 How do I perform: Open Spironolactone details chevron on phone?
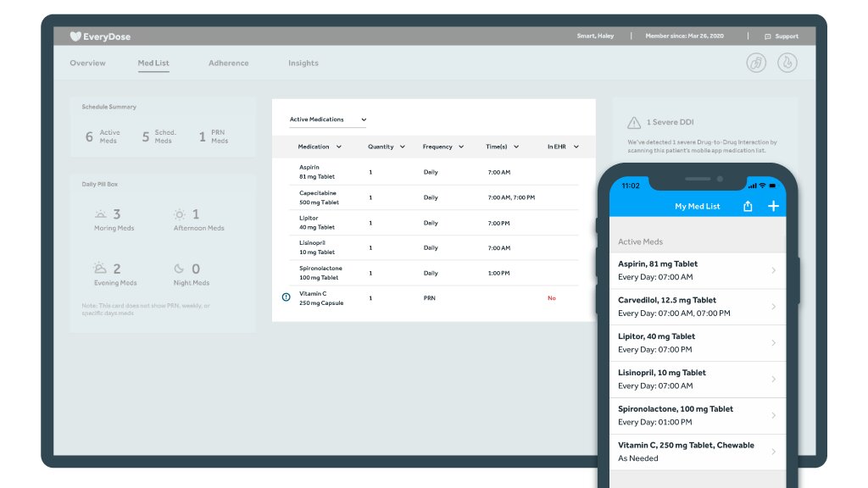click(x=773, y=415)
